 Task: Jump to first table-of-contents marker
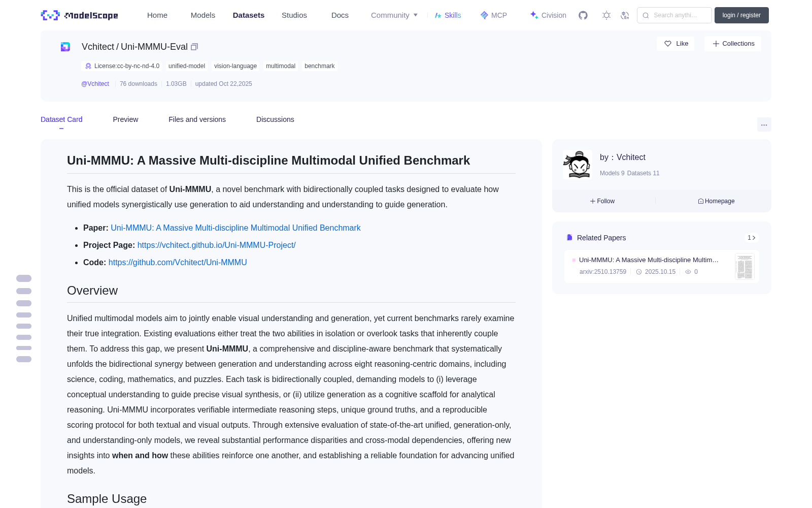tap(24, 278)
